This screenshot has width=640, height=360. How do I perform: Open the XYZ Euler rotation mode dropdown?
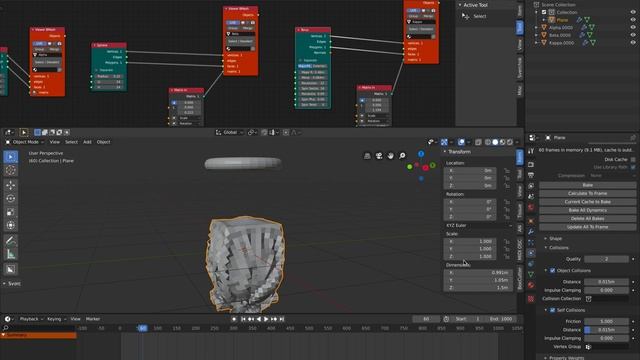click(x=478, y=225)
